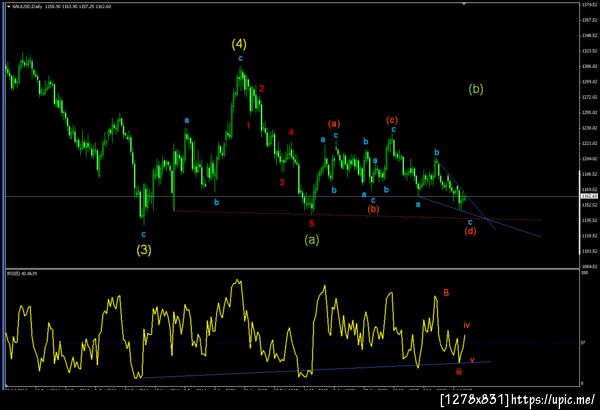Click the XAUUSD,Daily chart title text
600x410 pixels.
click(x=28, y=7)
